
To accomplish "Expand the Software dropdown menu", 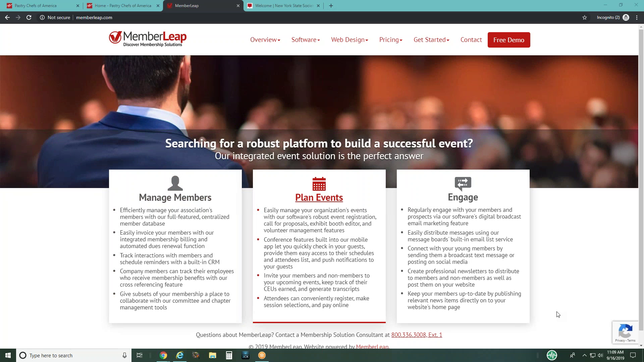I will [x=306, y=40].
